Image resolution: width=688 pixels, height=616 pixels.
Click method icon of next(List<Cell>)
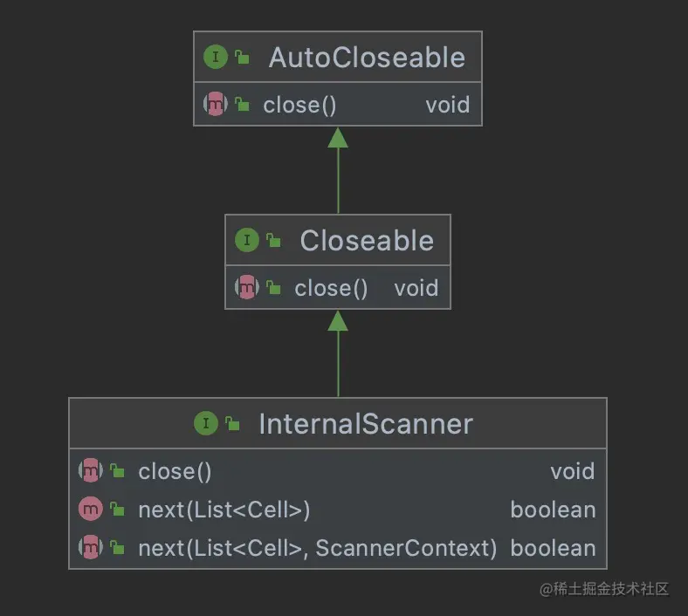click(x=91, y=510)
